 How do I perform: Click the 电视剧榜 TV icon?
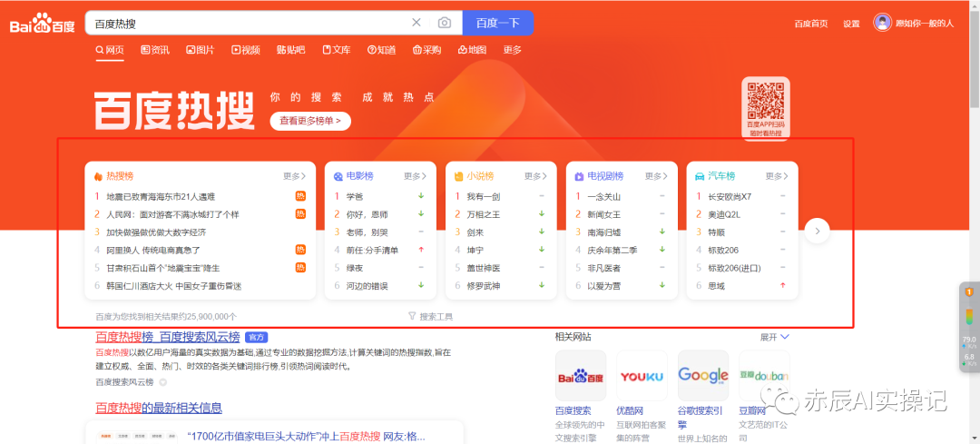[579, 176]
